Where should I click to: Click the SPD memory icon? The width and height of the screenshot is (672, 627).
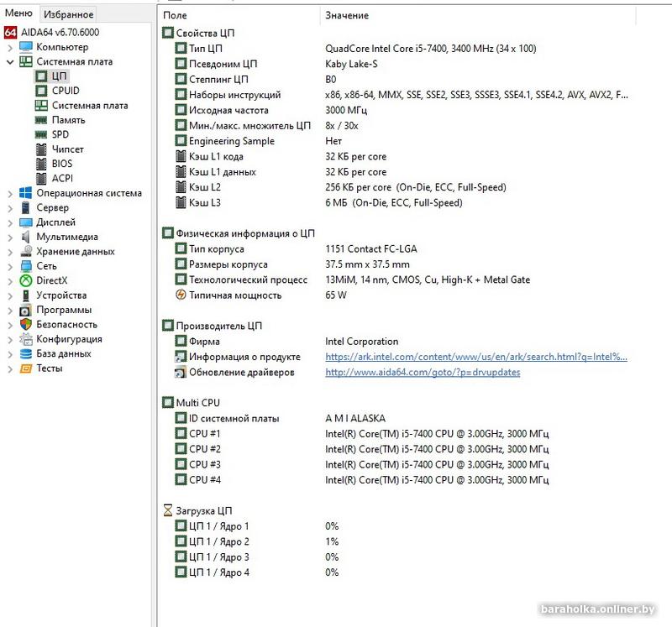pyautogui.click(x=41, y=135)
